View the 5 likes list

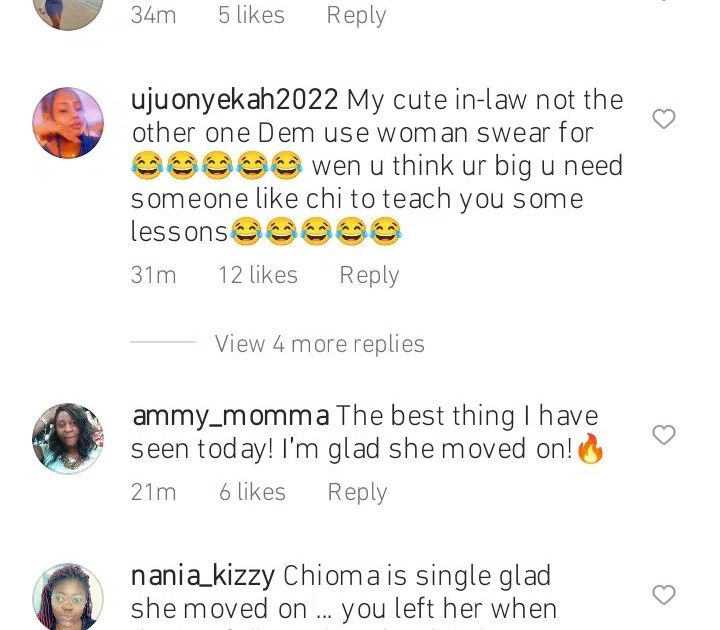pos(251,15)
